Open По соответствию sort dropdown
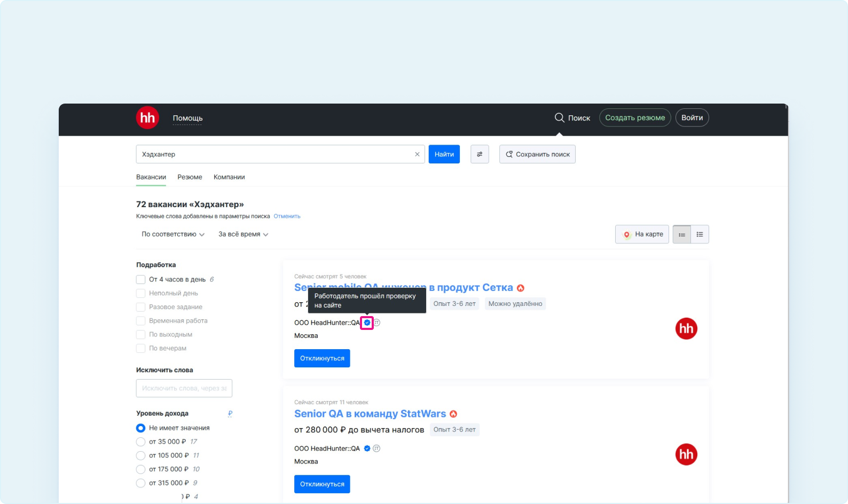Viewport: 848px width, 504px height. click(x=173, y=234)
